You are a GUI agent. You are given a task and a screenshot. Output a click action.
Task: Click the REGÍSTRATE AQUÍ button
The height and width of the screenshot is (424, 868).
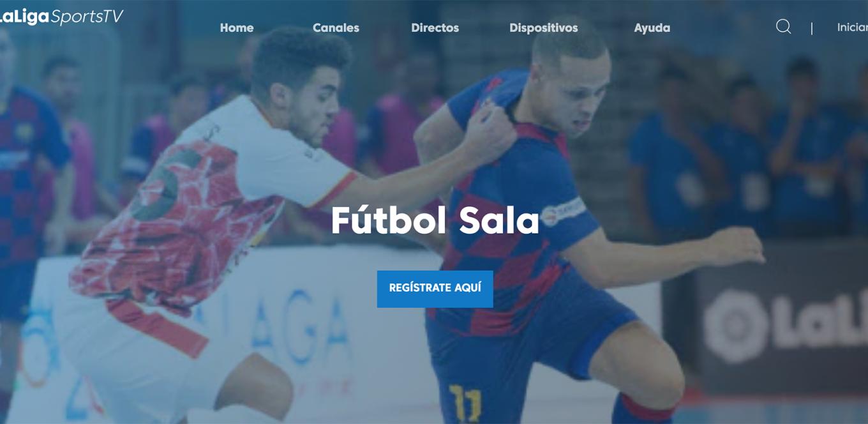[435, 289]
